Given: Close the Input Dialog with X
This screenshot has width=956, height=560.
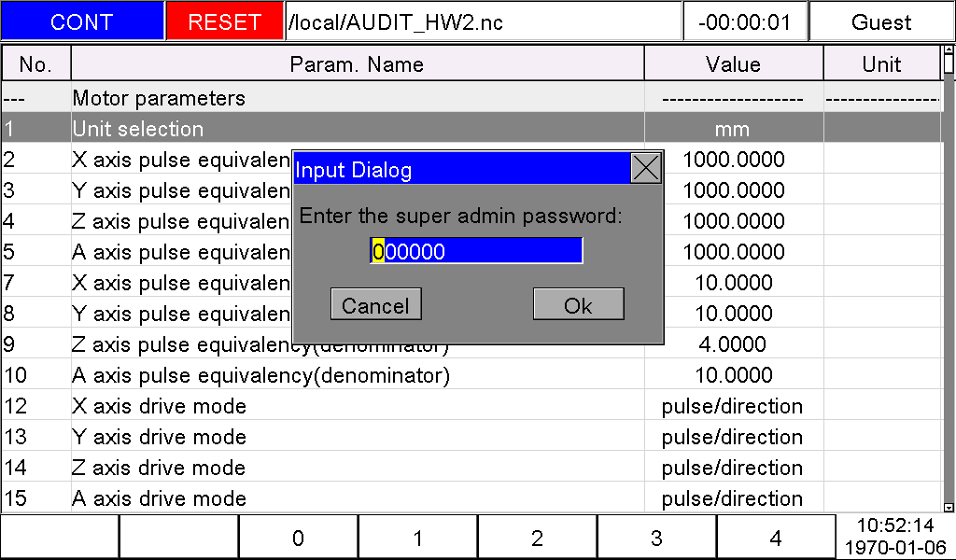Looking at the screenshot, I should point(646,168).
